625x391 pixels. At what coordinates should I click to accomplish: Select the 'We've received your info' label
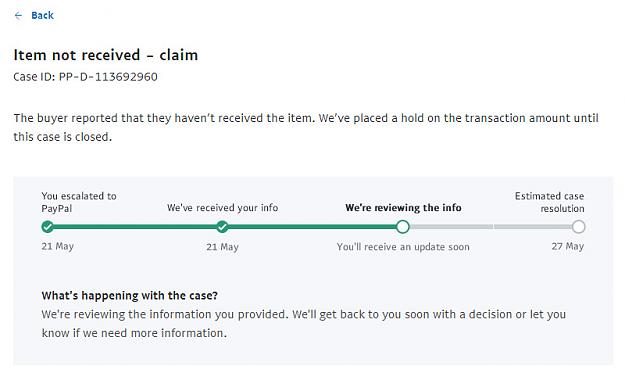pos(222,208)
